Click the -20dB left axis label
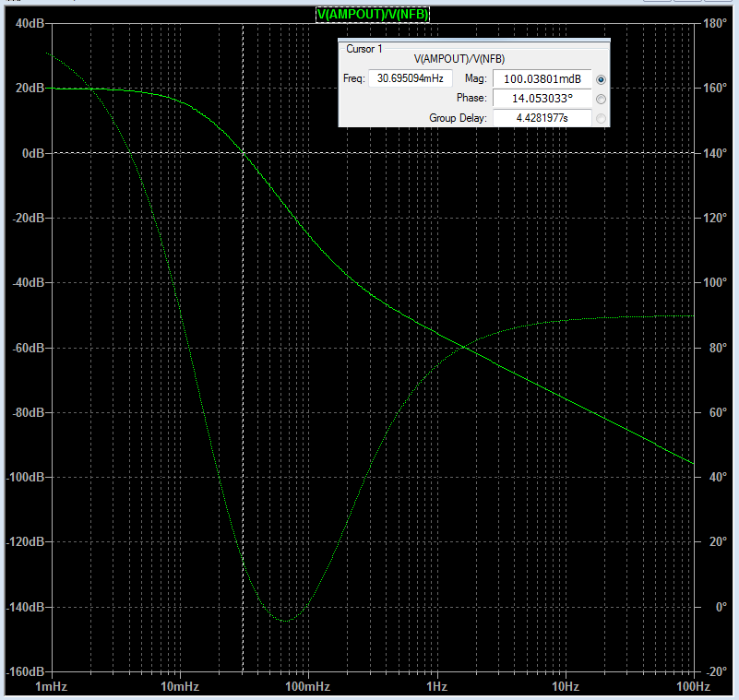This screenshot has height=700, width=739. click(x=28, y=218)
